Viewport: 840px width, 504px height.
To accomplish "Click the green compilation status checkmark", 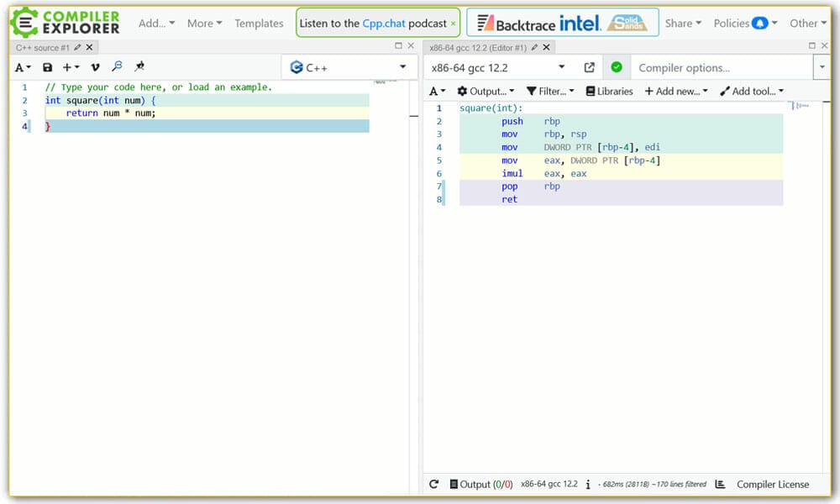I will tap(617, 66).
